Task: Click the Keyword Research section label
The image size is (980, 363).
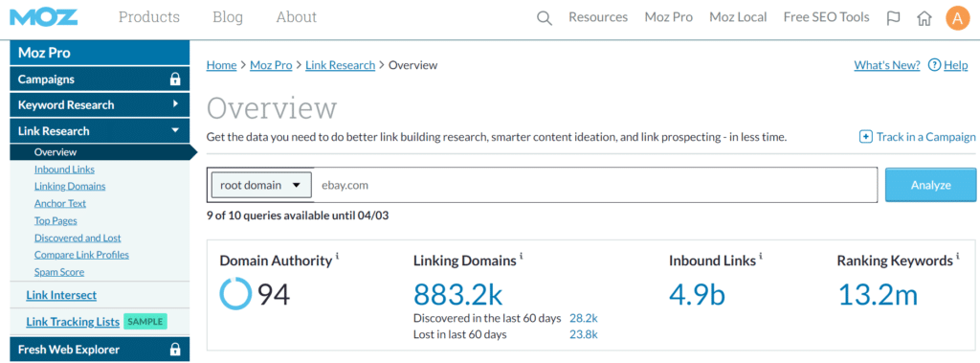Action: [66, 105]
